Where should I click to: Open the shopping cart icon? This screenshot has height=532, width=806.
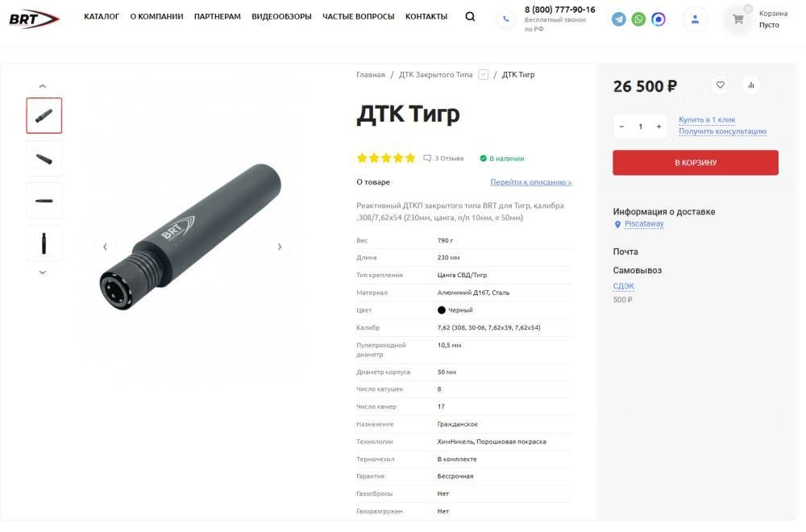pos(738,19)
